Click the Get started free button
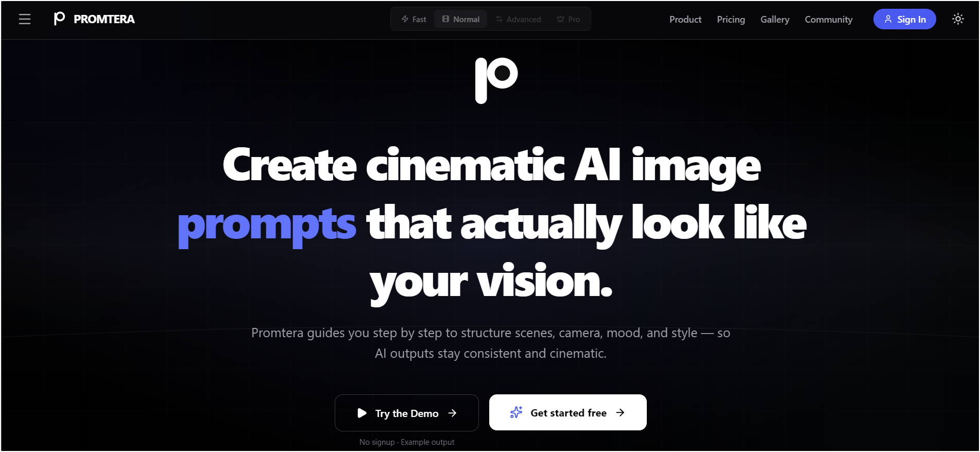 [x=568, y=412]
